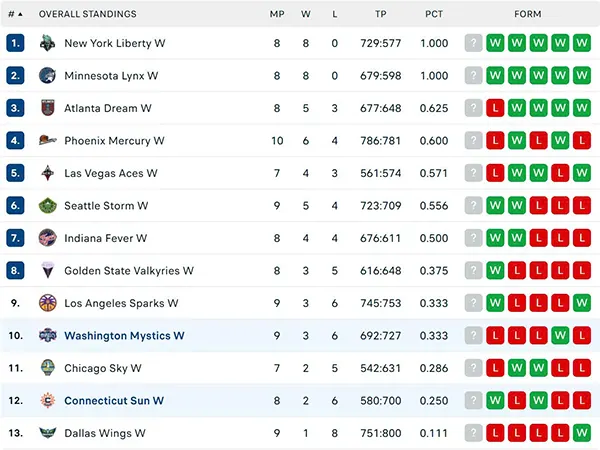
Task: Click Chicago Sky W team name
Action: tap(103, 368)
